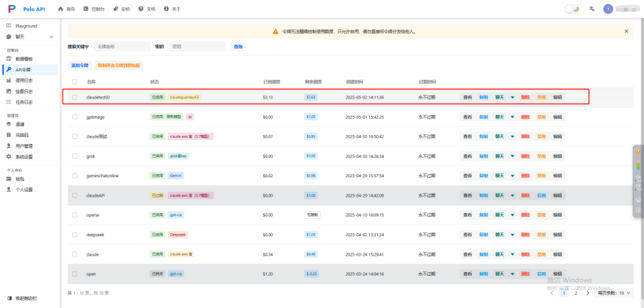Check the gptimage row checkbox

[75, 117]
